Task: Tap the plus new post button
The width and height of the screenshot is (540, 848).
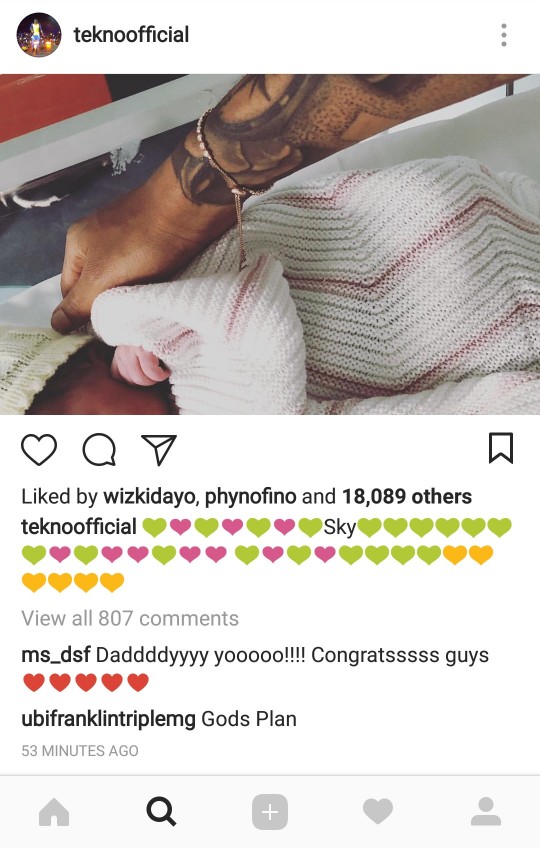Action: [x=270, y=812]
